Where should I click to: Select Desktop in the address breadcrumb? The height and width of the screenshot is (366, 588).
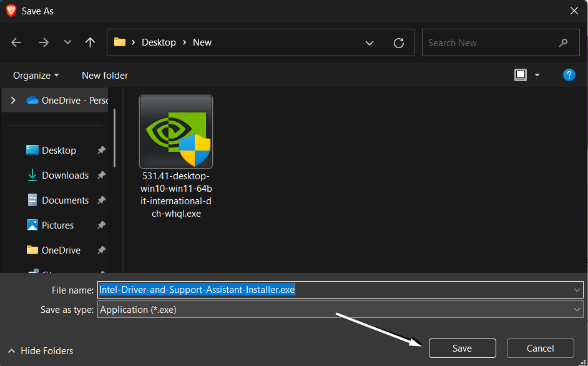pyautogui.click(x=159, y=42)
